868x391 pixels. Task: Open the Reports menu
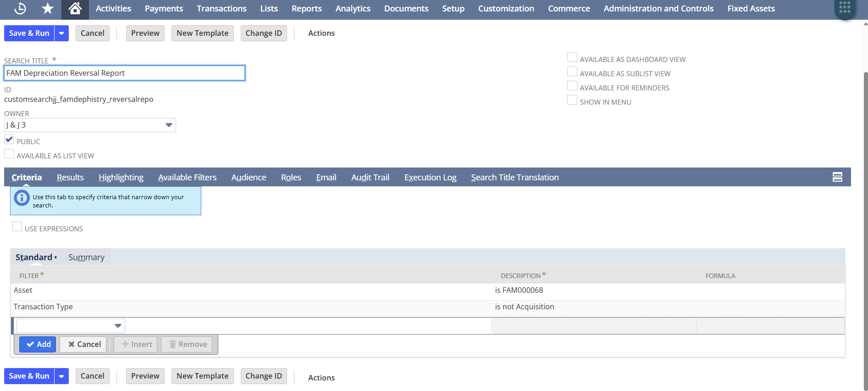point(306,8)
